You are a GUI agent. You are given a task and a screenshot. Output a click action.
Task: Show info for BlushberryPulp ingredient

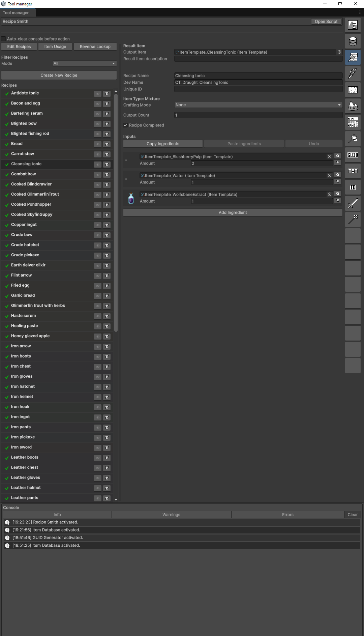pyautogui.click(x=337, y=156)
